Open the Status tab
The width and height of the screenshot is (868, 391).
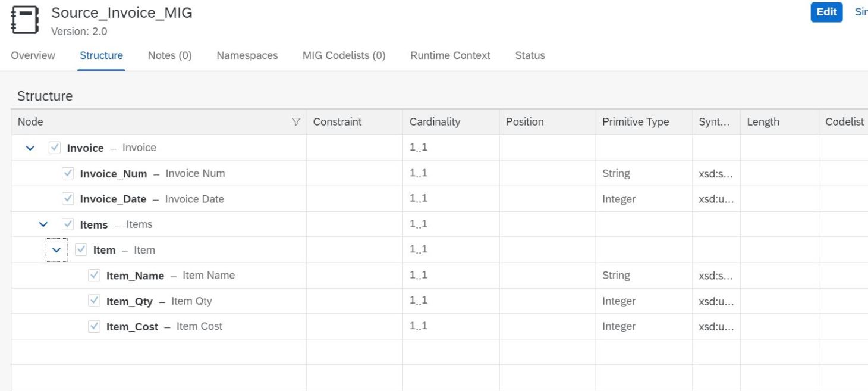[530, 55]
